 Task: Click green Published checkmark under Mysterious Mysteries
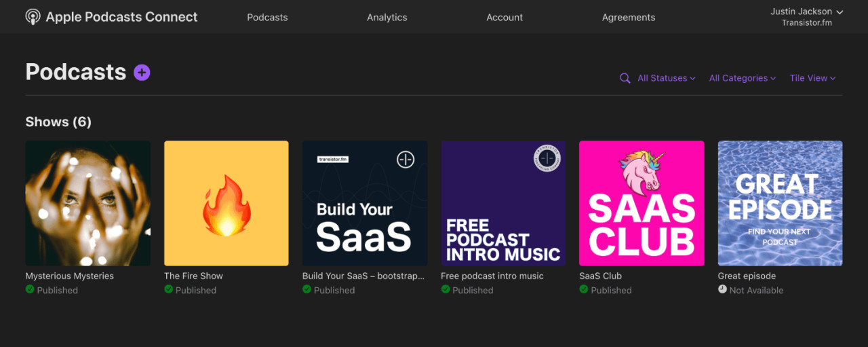pos(30,289)
